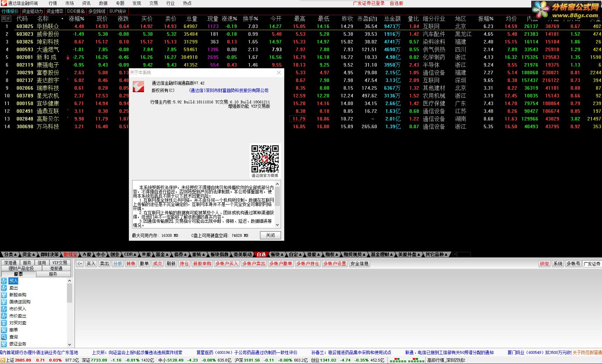602x364 pixels.
Task: Open the 深圳市财富趋势科技股份有限公司 link
Action: [229, 90]
